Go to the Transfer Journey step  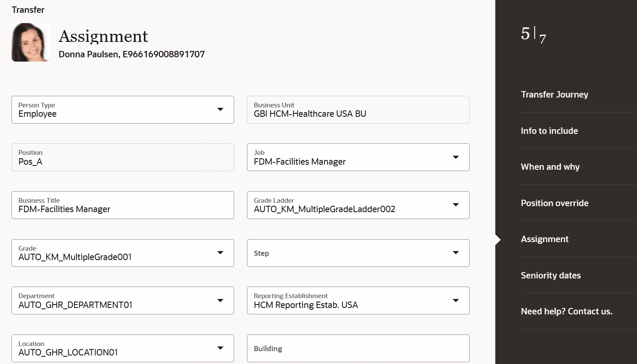[554, 95]
